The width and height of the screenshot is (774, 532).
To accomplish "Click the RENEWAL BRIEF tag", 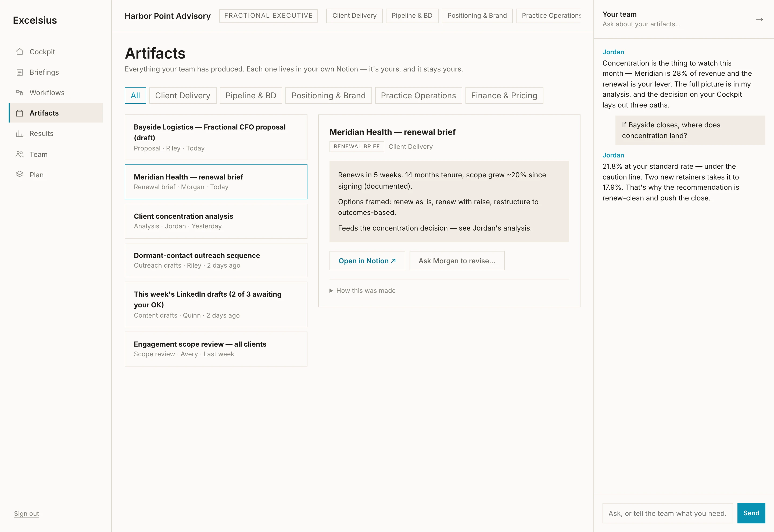I will pyautogui.click(x=356, y=147).
